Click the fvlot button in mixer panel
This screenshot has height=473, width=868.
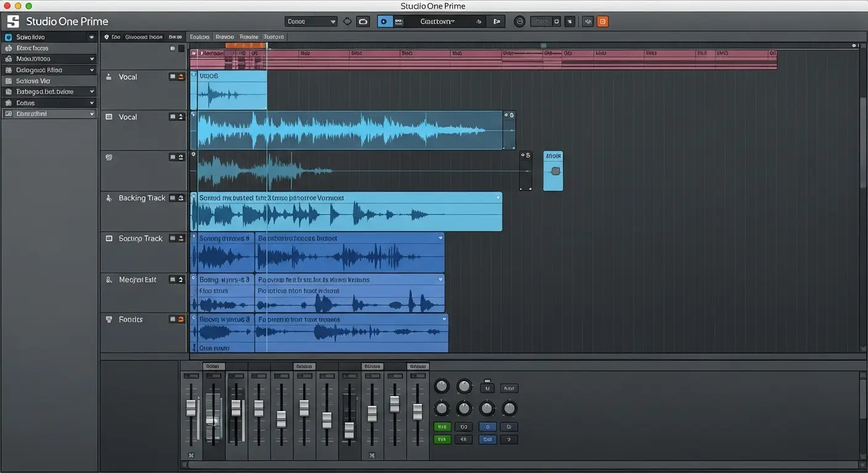[509, 389]
